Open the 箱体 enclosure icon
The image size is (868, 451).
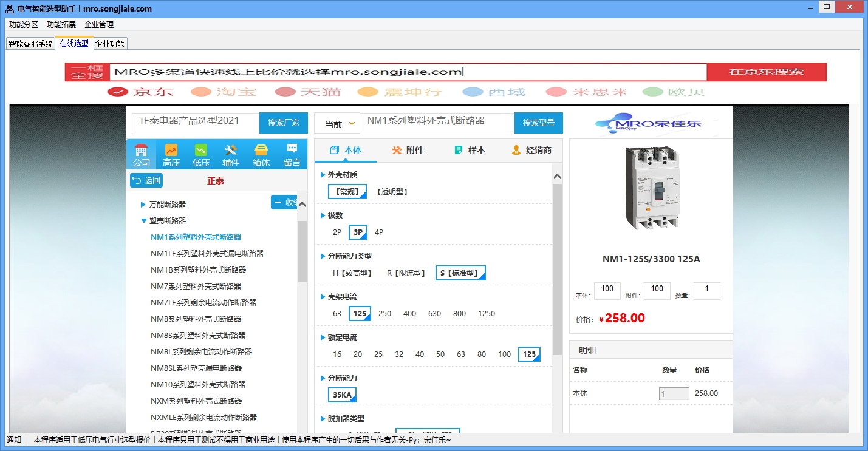point(261,155)
